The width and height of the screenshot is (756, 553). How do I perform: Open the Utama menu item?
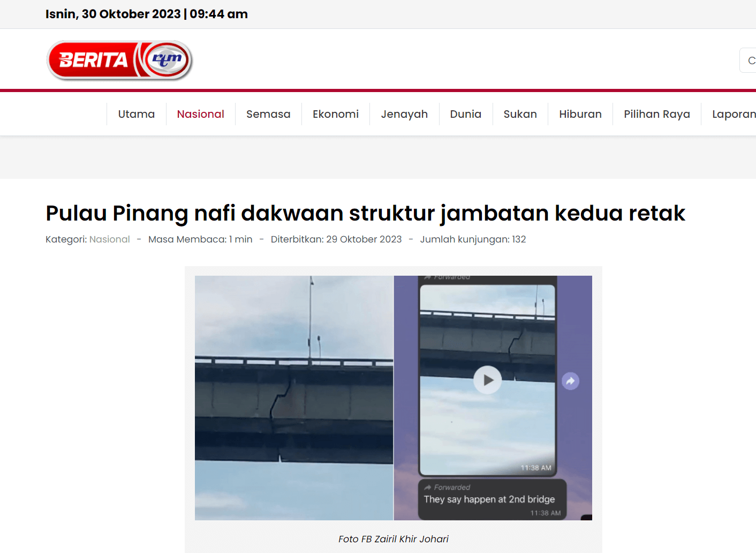point(136,114)
